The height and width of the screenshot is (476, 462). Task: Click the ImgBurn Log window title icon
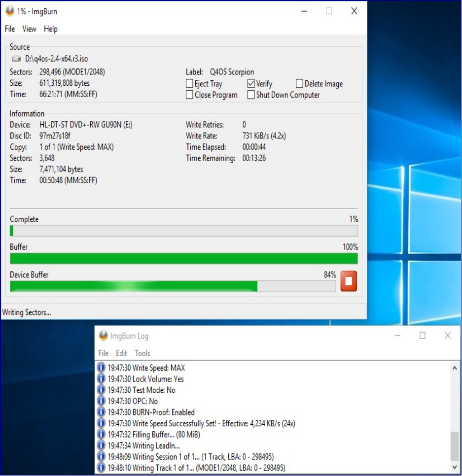(103, 336)
